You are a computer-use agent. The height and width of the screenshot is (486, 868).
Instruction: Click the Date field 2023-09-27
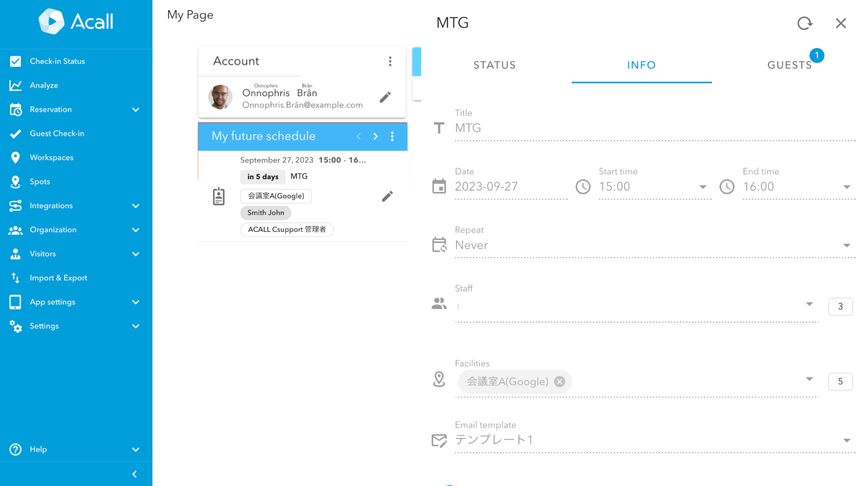click(x=511, y=187)
